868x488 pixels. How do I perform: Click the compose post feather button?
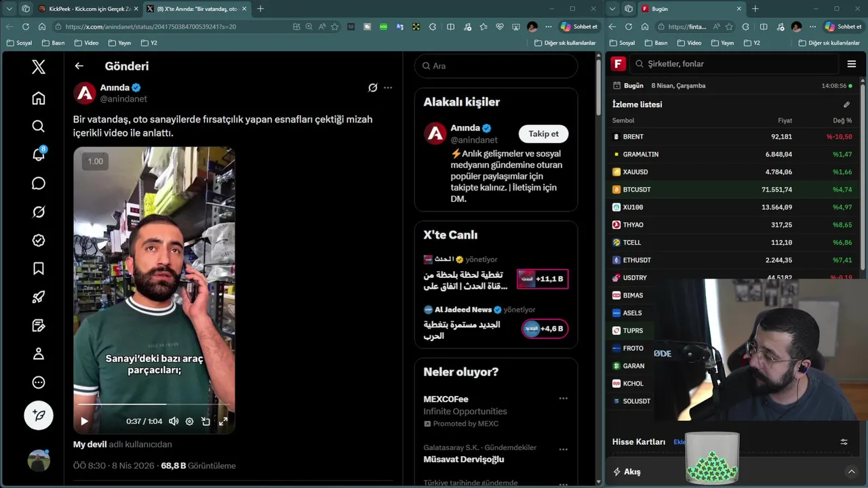[x=39, y=415]
